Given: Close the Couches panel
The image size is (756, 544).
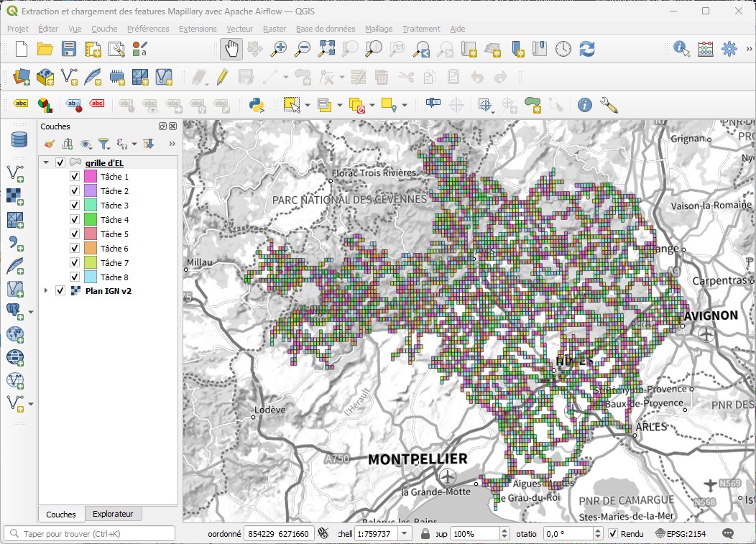Looking at the screenshot, I should [x=172, y=126].
